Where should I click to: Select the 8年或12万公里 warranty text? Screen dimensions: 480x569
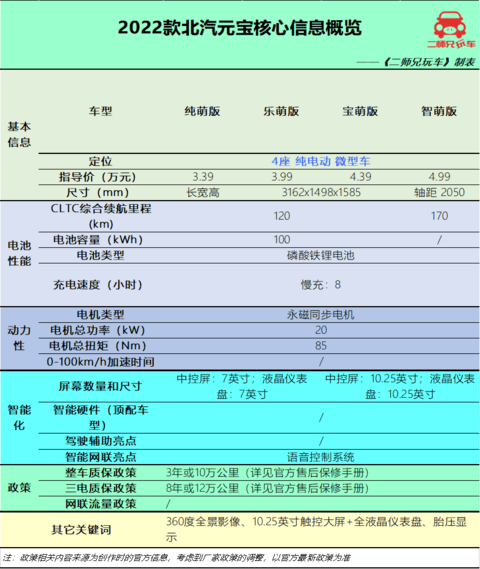tap(268, 488)
